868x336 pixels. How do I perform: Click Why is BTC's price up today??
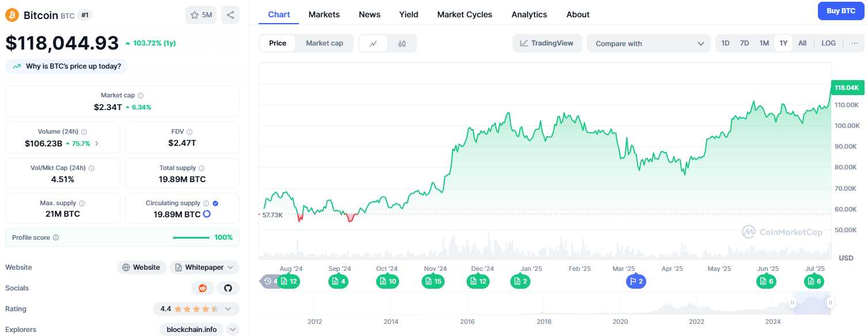(67, 66)
